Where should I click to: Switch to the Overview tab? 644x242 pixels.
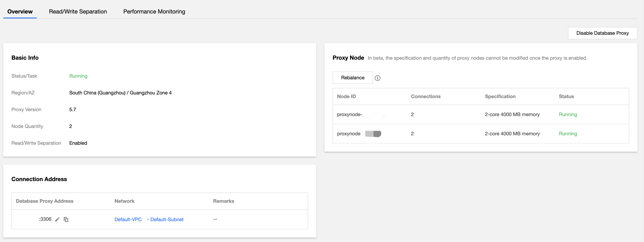20,11
